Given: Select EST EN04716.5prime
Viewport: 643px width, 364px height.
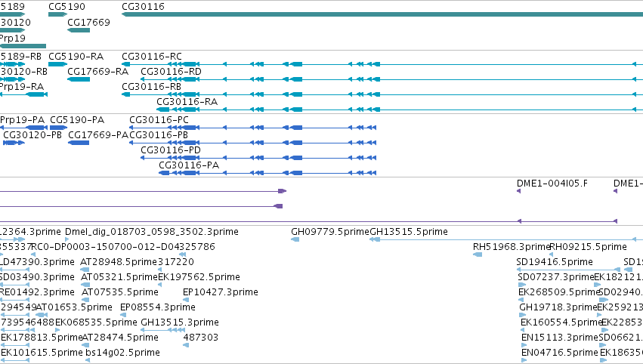Looking at the screenshot, I should click(524, 360).
